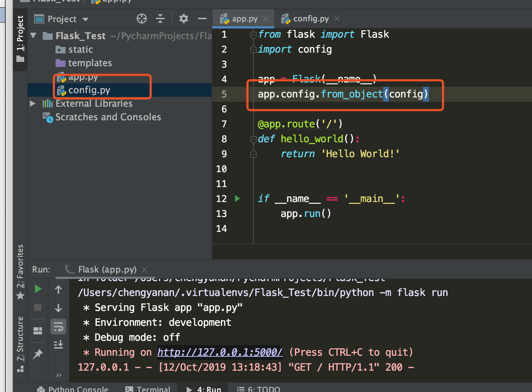Open Project panel settings gear

[183, 18]
